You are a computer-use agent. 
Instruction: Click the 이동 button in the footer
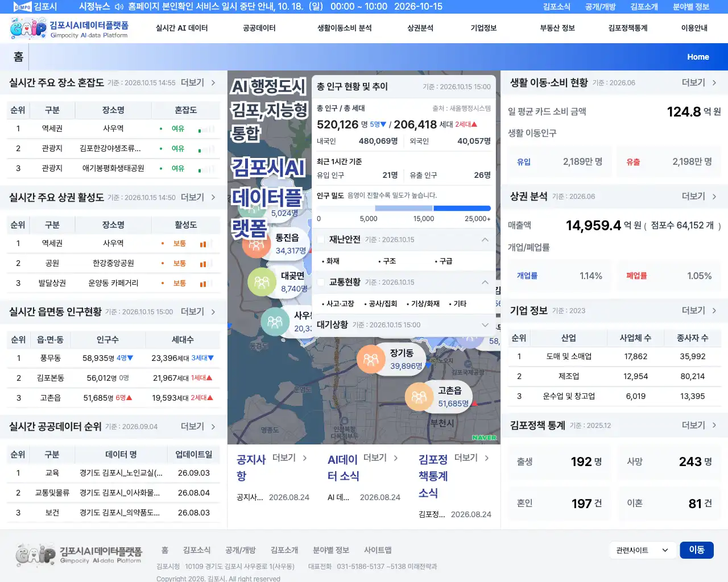pos(697,550)
